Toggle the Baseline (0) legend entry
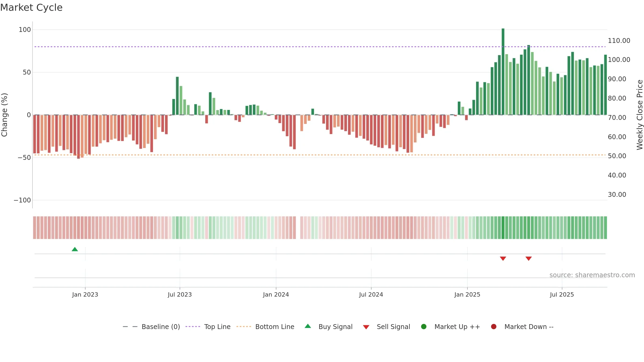Viewport: 644px width, 362px height. [x=151, y=327]
